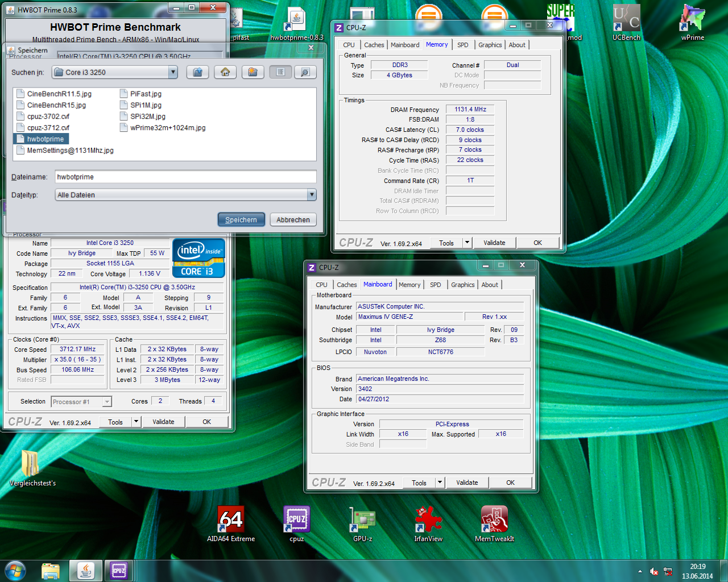Click the Speichern save button
This screenshot has height=582, width=728.
coord(241,220)
